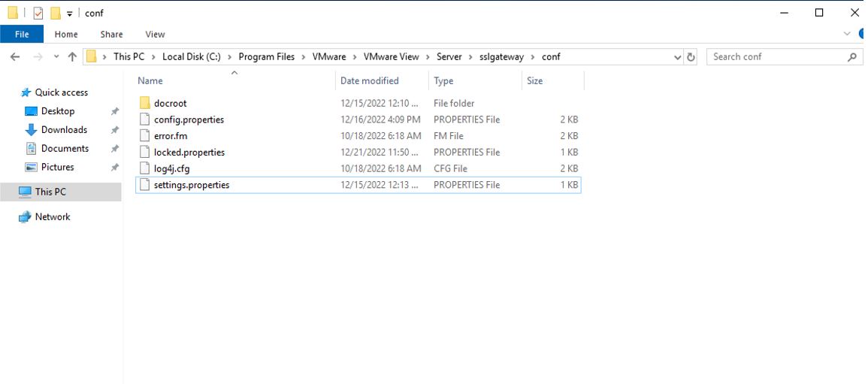Open dropdown arrow after Program Files breadcrumb

click(x=304, y=56)
